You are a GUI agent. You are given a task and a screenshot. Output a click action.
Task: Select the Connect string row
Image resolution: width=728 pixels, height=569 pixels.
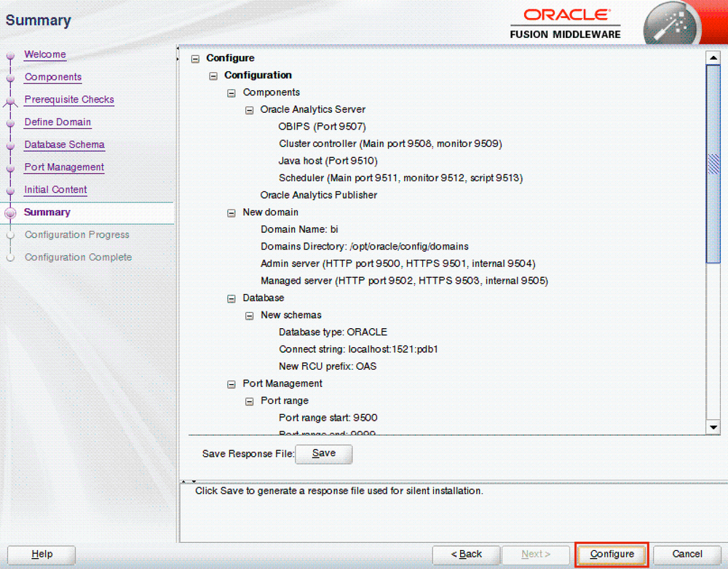coord(358,349)
